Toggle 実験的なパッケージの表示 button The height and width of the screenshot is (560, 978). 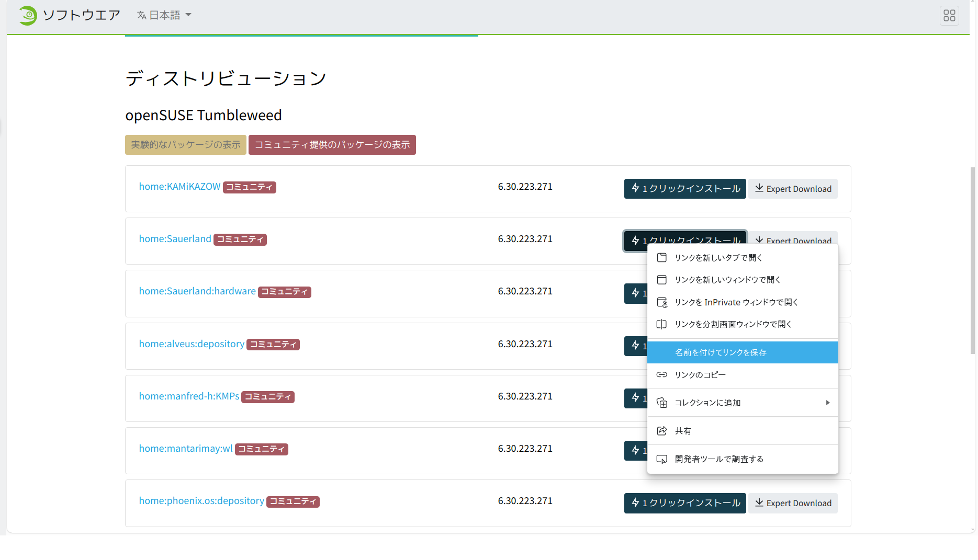185,145
